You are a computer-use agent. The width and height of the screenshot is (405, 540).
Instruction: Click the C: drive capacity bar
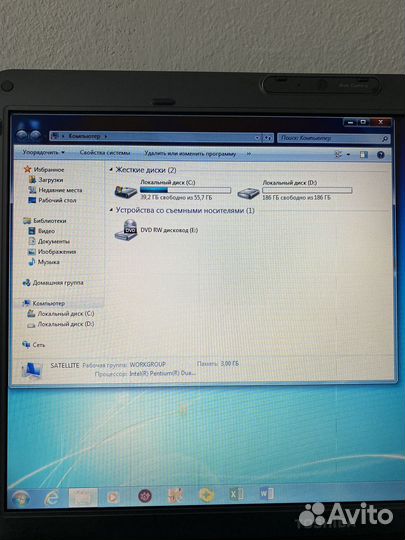click(185, 190)
